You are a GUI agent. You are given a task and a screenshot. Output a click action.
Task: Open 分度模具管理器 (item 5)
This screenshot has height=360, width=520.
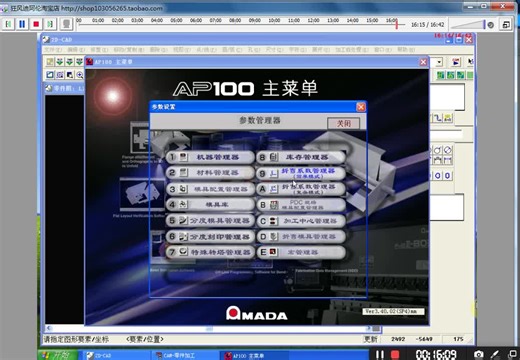tap(210, 220)
